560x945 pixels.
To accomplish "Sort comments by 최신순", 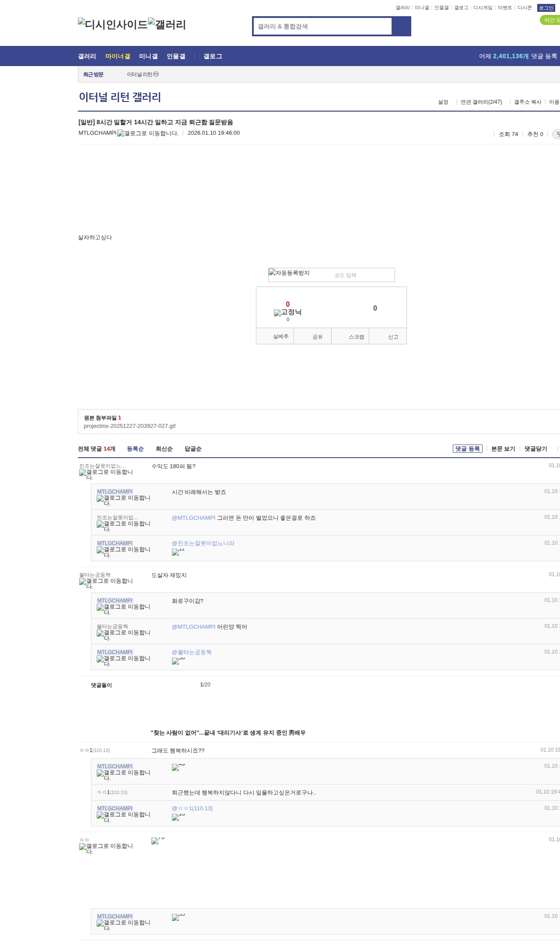I will (164, 449).
